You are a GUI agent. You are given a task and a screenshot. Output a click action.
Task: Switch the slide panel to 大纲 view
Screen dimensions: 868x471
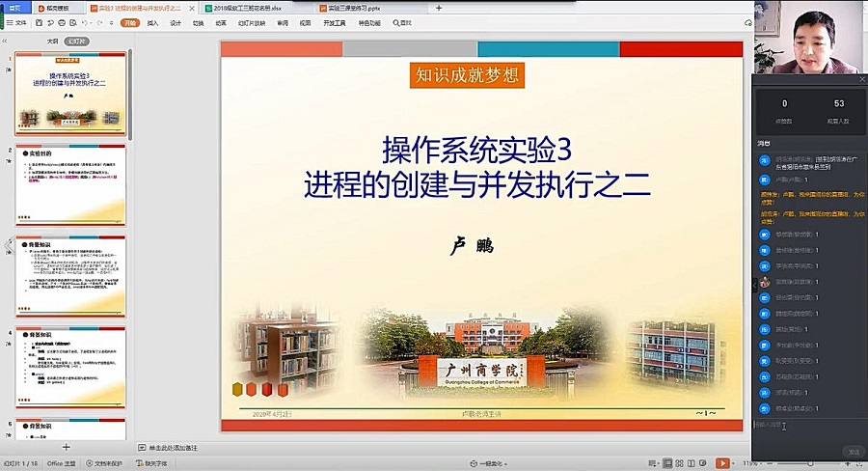coord(53,42)
